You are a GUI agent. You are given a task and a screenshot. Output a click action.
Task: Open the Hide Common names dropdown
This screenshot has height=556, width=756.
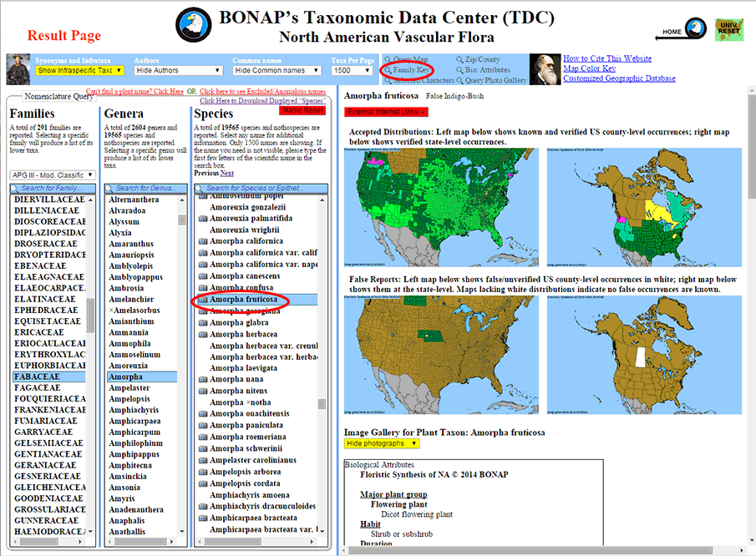[x=277, y=70]
